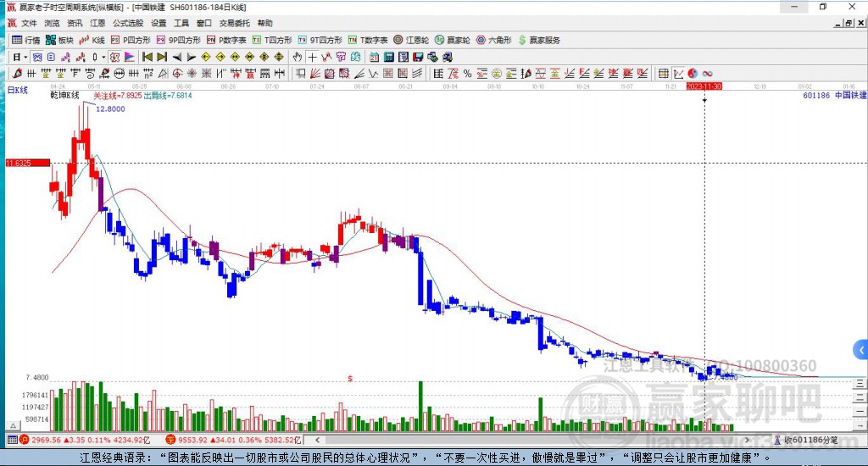Viewport: 868px width, 466px height.
Task: Click the highlighted date 2023-11-30 marker
Action: tap(704, 86)
